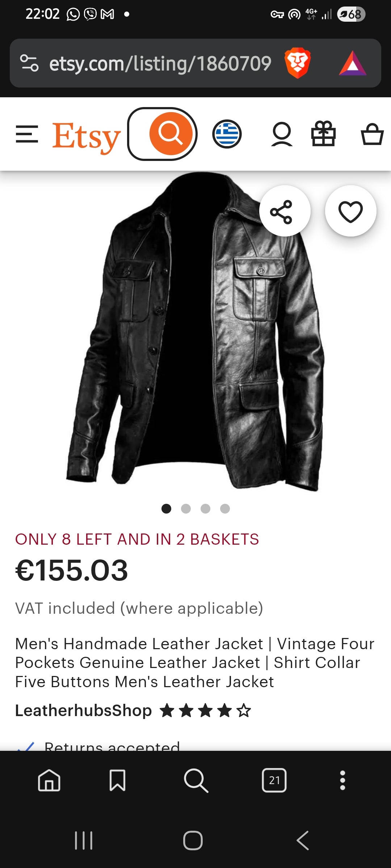This screenshot has width=391, height=868.
Task: Open site settings icon in address bar
Action: tap(29, 63)
